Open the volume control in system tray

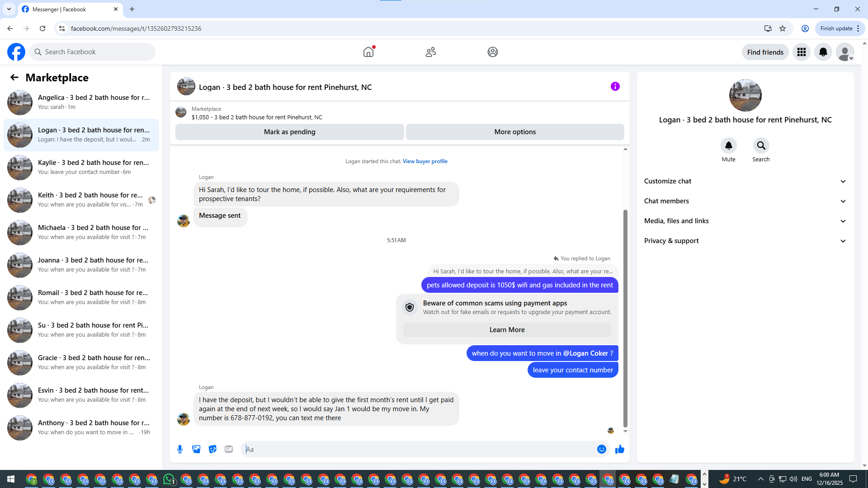(x=793, y=479)
